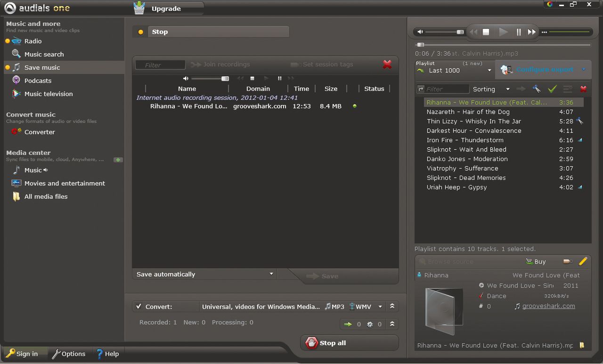603x364 pixels.
Task: Click the mini player pause button in recording panel
Action: pyautogui.click(x=279, y=78)
